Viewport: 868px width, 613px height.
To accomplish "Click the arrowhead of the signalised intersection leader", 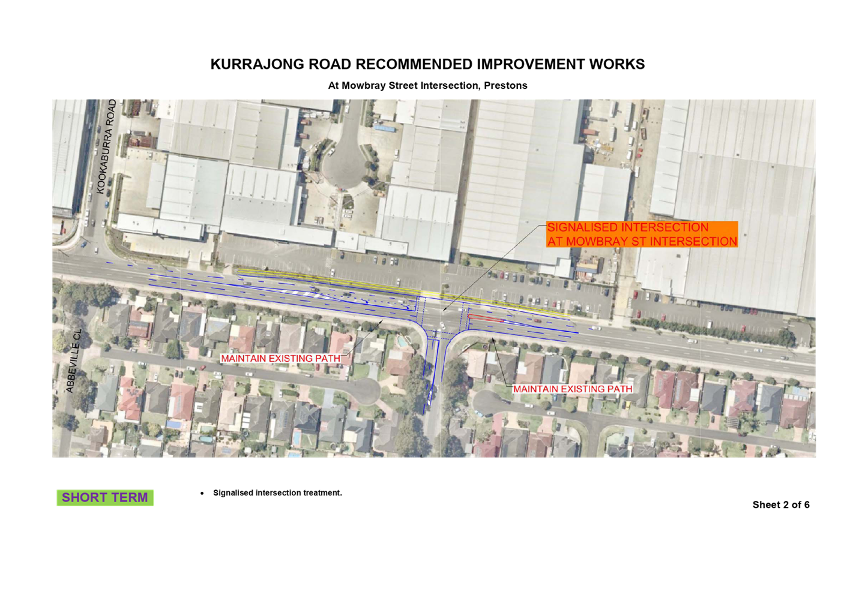I will pyautogui.click(x=444, y=309).
